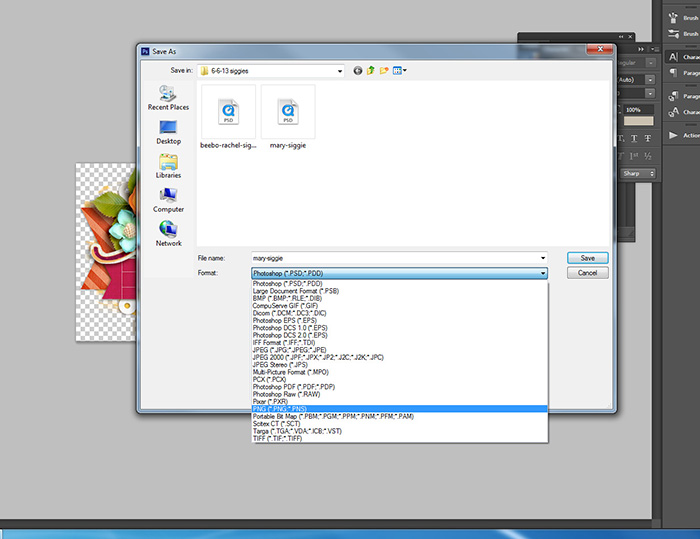Open the Character panel icon (A with cursor)
Screen dimensions: 700x539
click(x=674, y=57)
